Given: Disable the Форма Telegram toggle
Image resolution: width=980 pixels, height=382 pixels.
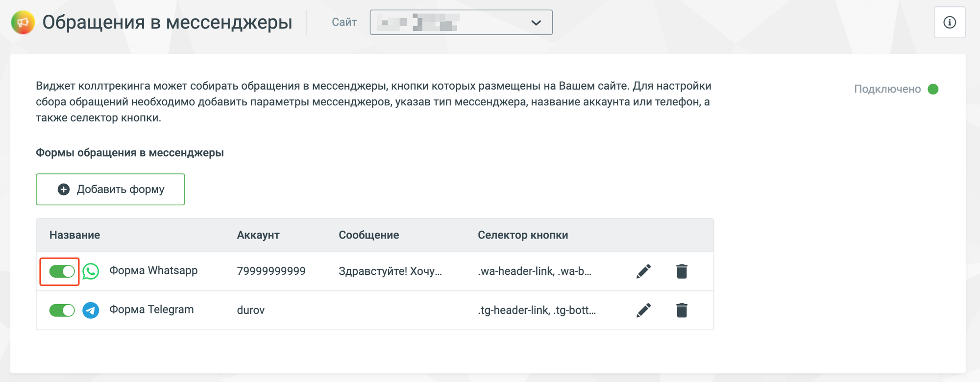Looking at the screenshot, I should [62, 310].
